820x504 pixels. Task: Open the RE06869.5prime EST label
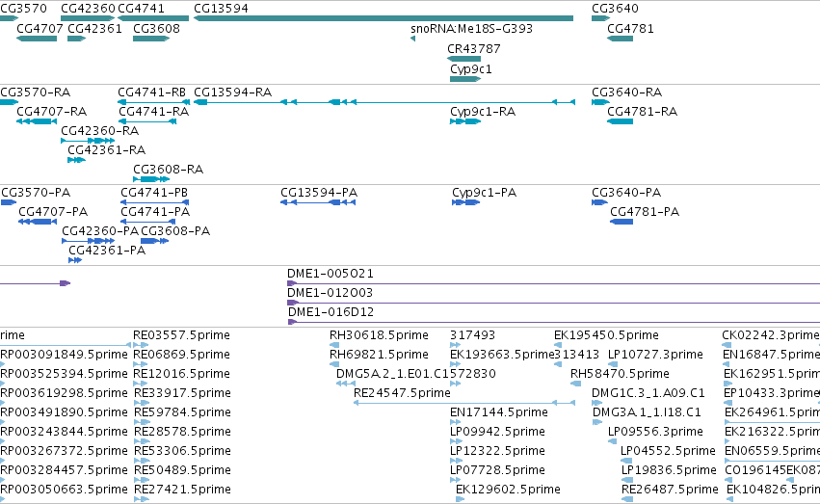(181, 355)
